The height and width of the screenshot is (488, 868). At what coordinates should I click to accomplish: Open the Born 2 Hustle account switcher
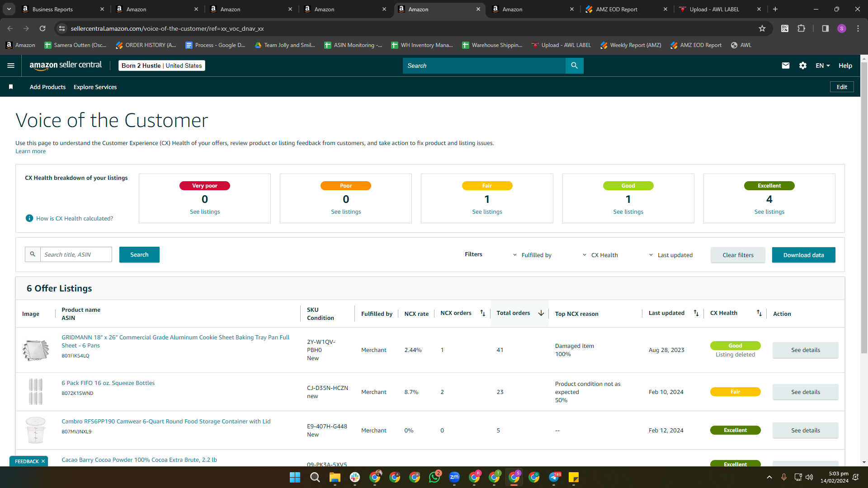point(162,66)
